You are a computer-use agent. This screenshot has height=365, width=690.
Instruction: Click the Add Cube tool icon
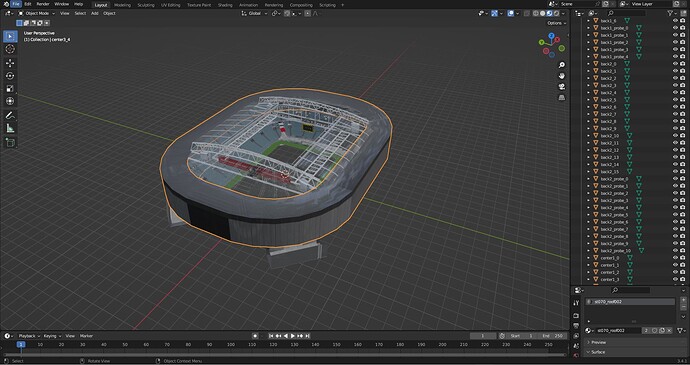pos(10,142)
